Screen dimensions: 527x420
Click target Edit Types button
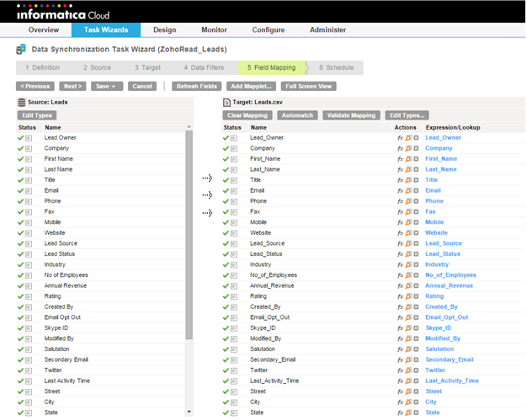coord(407,115)
